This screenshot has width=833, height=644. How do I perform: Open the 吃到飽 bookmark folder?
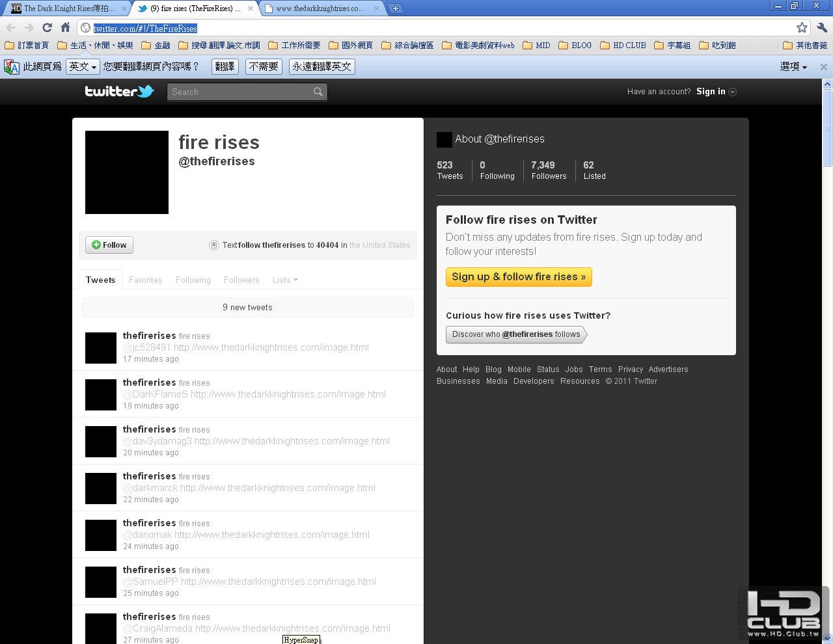(x=717, y=46)
